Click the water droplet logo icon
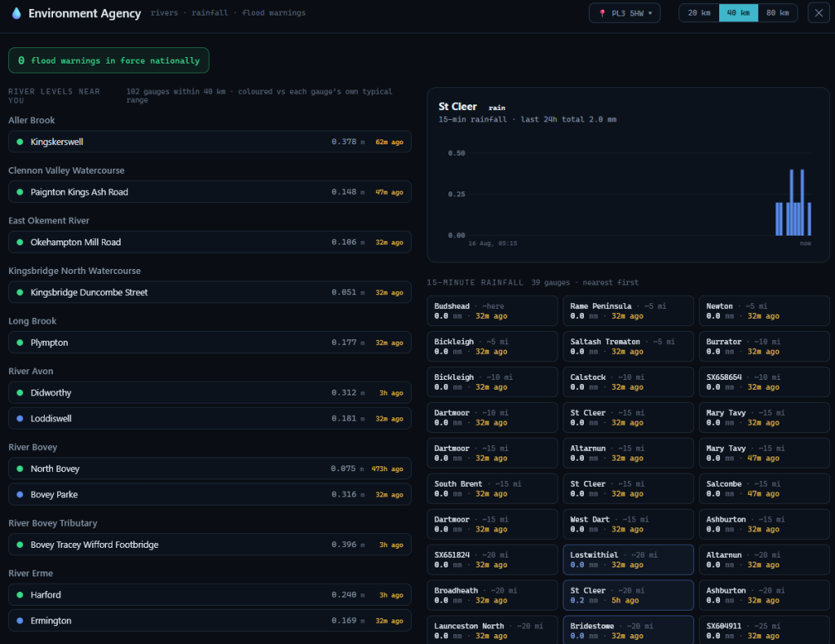 tap(16, 13)
